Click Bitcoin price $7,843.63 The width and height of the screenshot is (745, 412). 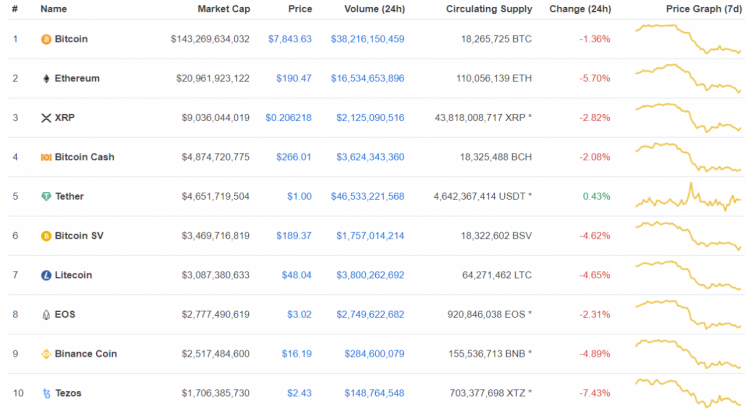tap(290, 39)
